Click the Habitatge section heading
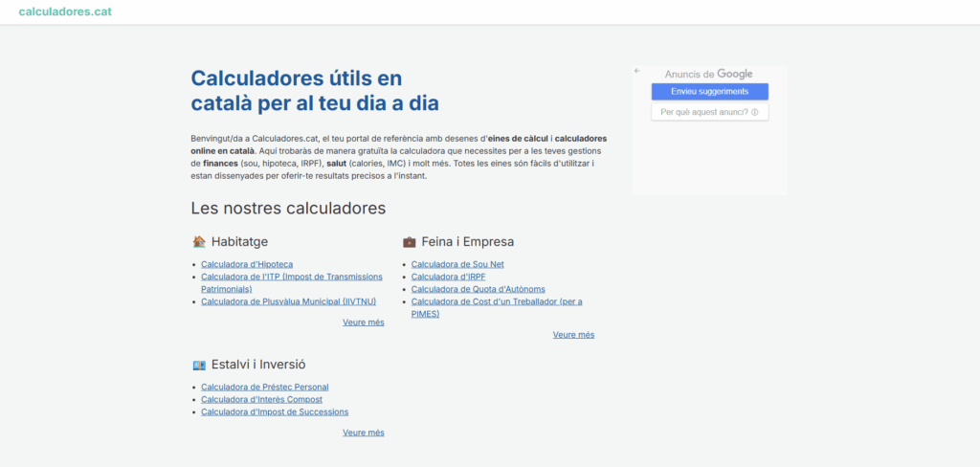The image size is (980, 467). [x=239, y=241]
